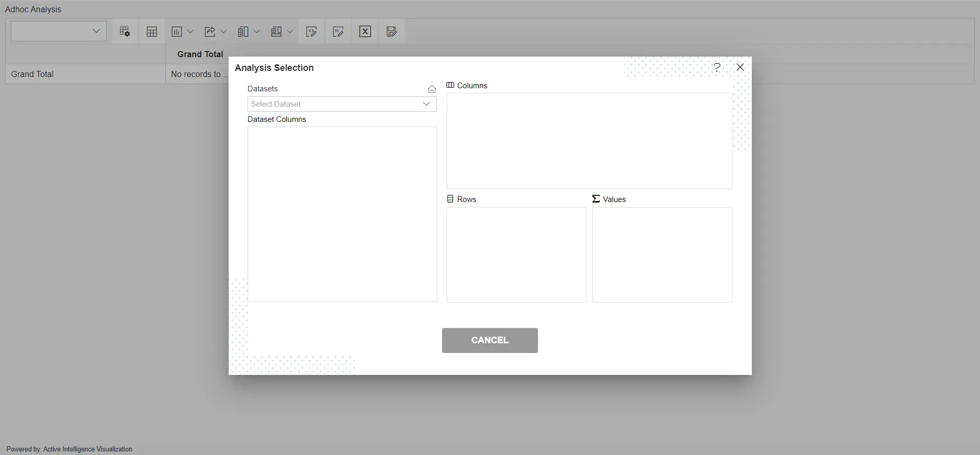Close the Analysis Selection dialog
This screenshot has width=980, height=455.
(740, 67)
